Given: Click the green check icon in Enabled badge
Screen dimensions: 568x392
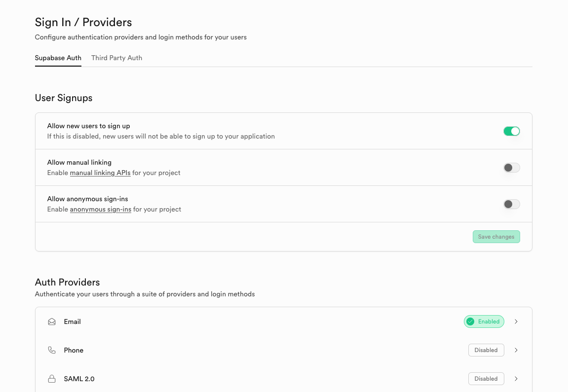Looking at the screenshot, I should (x=470, y=321).
